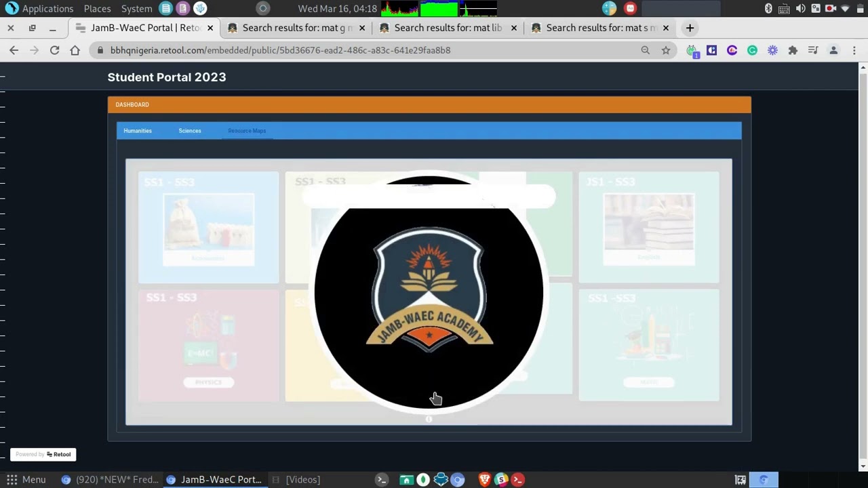Click the zoom magnifier icon in address bar
This screenshot has width=868, height=488.
point(646,50)
